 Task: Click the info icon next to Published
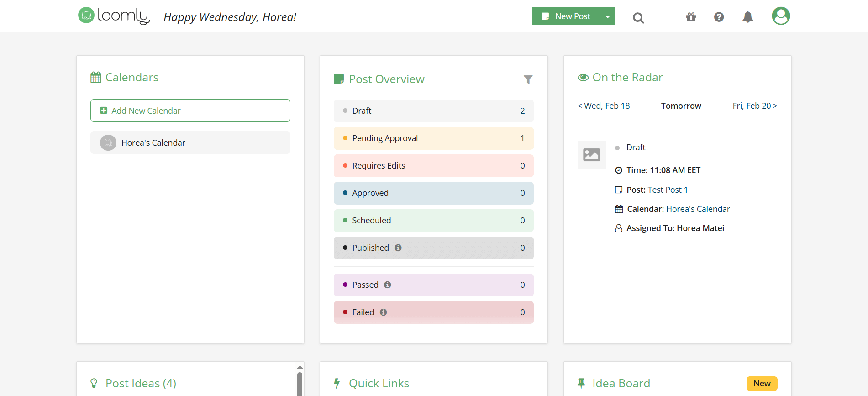398,248
